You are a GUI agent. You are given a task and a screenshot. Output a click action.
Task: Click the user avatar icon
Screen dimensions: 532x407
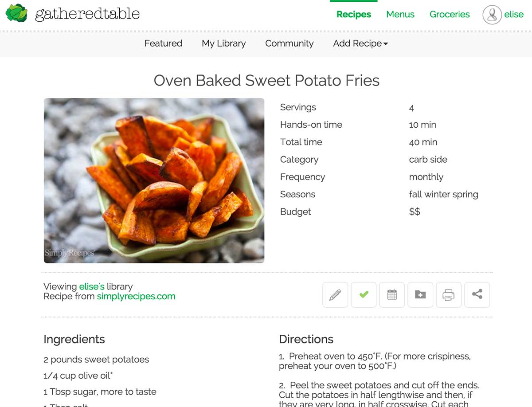pos(492,15)
